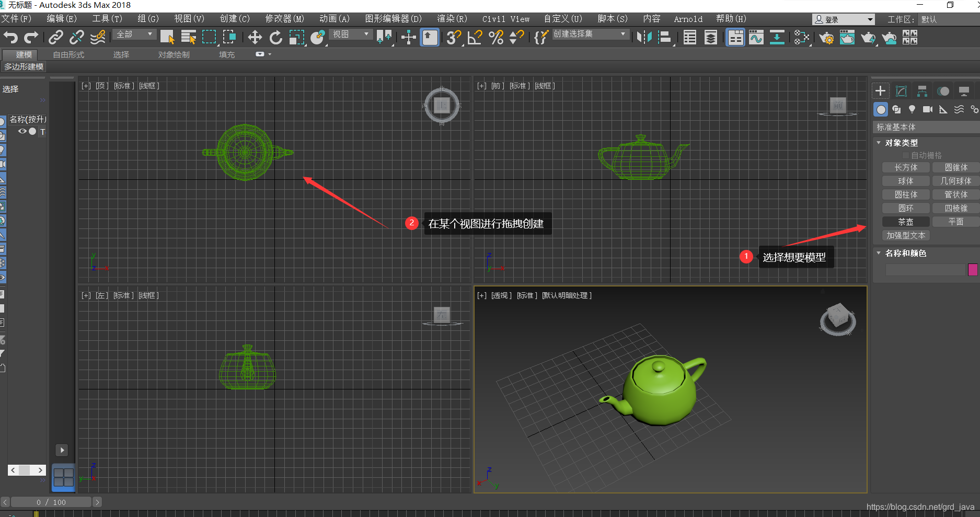Toggle the Ribbon display icon
The image size is (980, 517).
coord(735,38)
